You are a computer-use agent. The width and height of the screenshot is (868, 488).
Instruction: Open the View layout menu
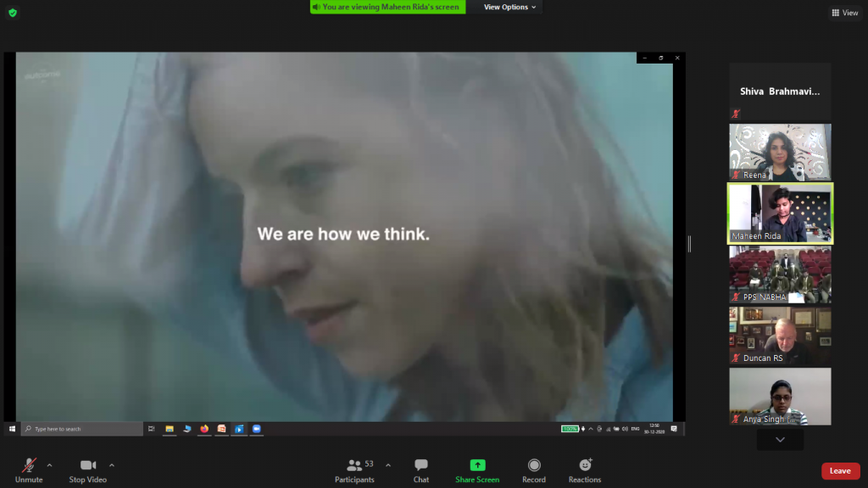[844, 13]
